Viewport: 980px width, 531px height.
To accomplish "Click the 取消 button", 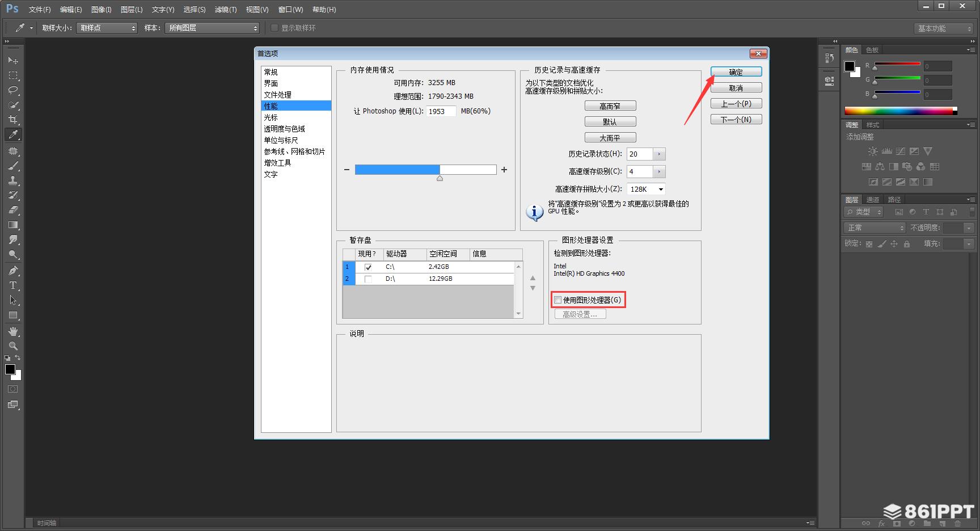I will coord(736,88).
